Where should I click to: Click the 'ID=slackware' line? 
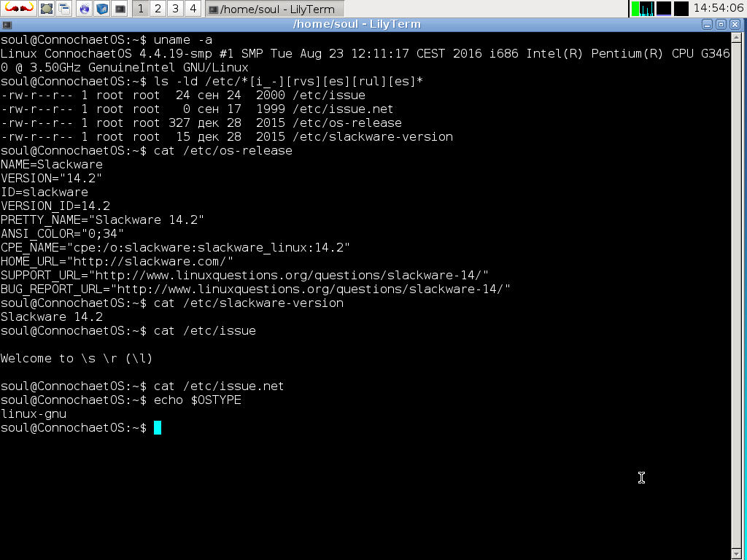pyautogui.click(x=44, y=192)
